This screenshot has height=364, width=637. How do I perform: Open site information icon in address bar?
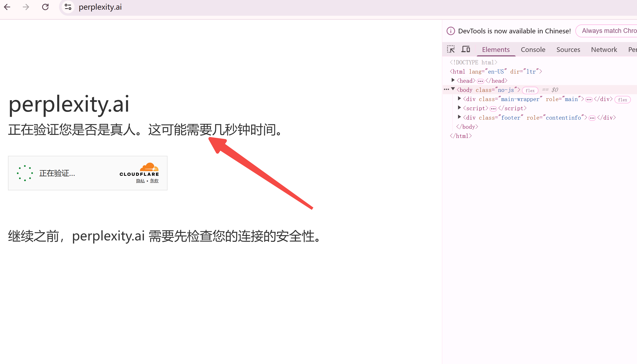coord(68,7)
